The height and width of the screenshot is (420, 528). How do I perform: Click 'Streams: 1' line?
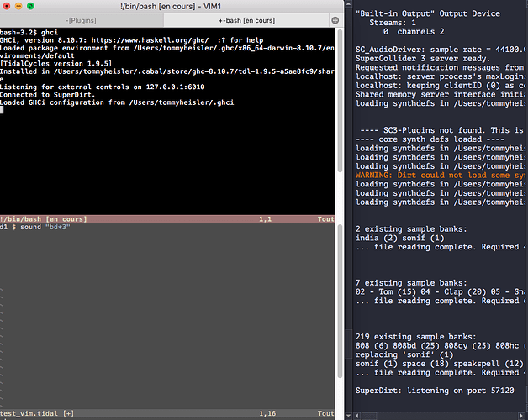pos(393,23)
